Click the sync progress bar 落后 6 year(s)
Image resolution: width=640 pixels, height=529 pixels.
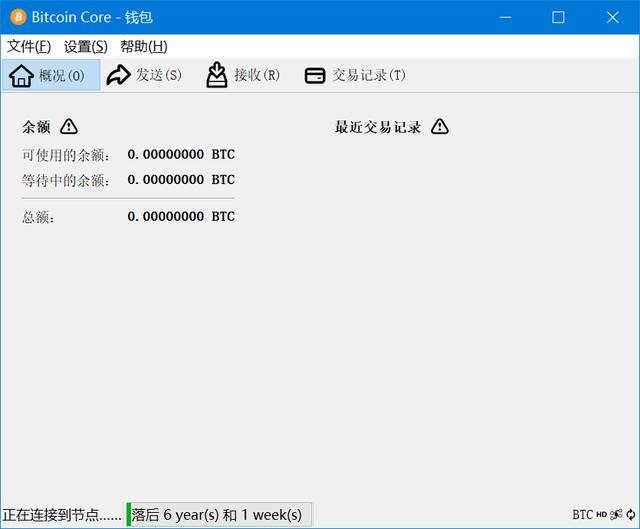click(219, 515)
